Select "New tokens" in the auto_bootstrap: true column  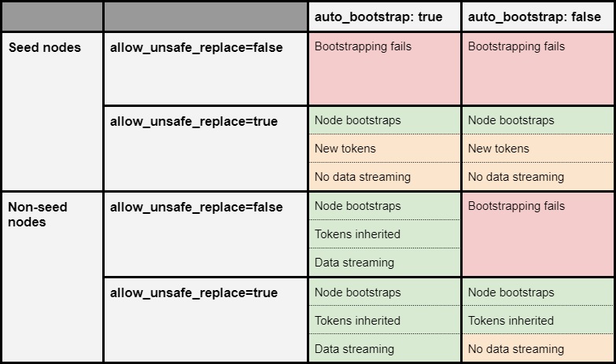click(x=345, y=149)
